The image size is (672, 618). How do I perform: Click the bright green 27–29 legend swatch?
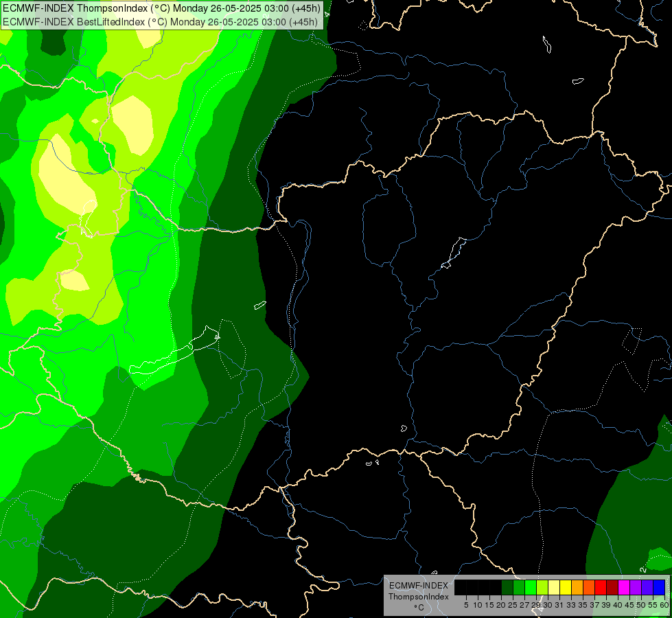pyautogui.click(x=531, y=587)
